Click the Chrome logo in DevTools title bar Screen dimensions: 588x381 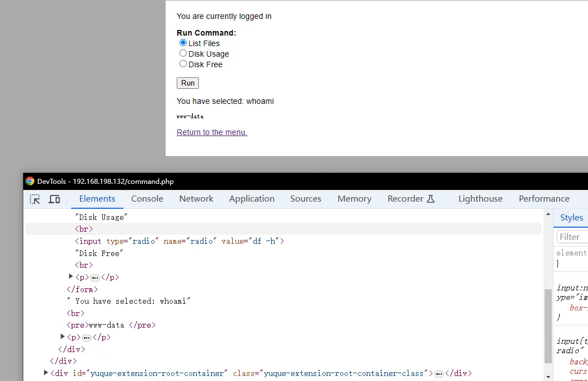(30, 181)
